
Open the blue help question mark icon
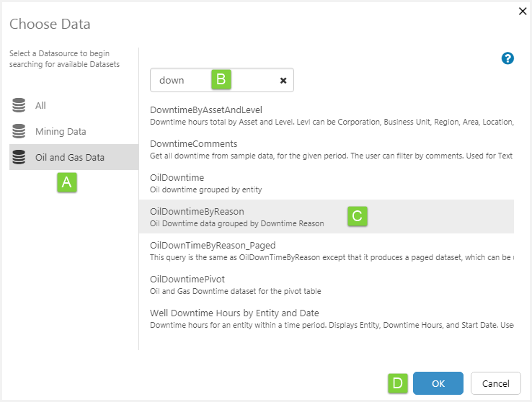[507, 58]
